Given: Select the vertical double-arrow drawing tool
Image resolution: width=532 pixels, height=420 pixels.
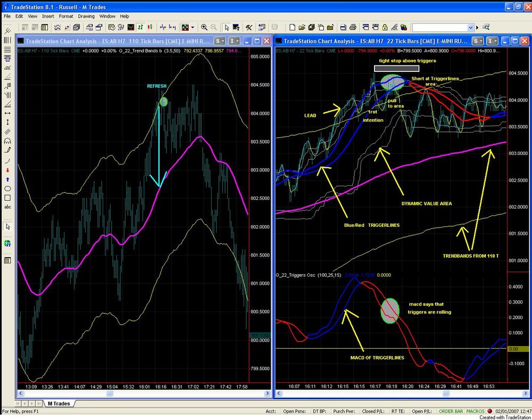Looking at the screenshot, I should pyautogui.click(x=7, y=122).
